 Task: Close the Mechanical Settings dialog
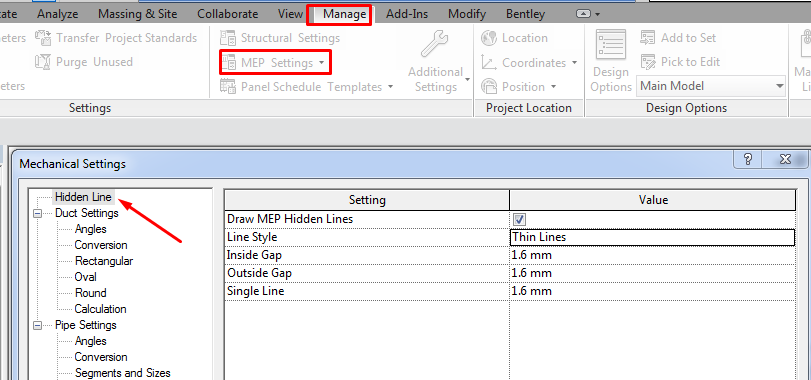point(785,159)
